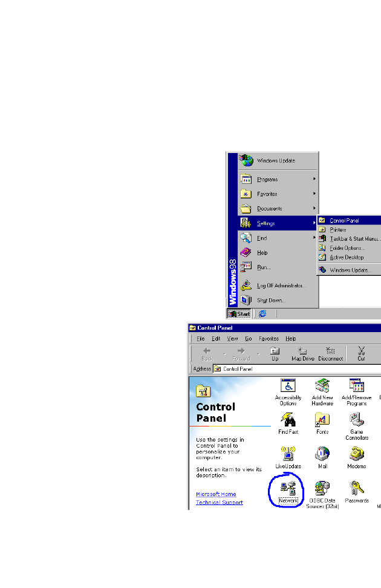Select the Add New Hardware icon
This screenshot has height=588, width=381.
[322, 392]
